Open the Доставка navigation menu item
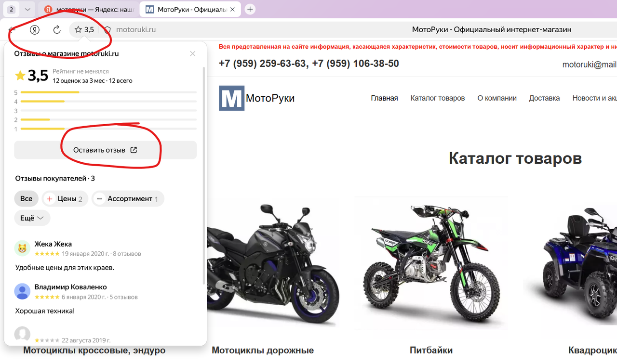 [544, 98]
